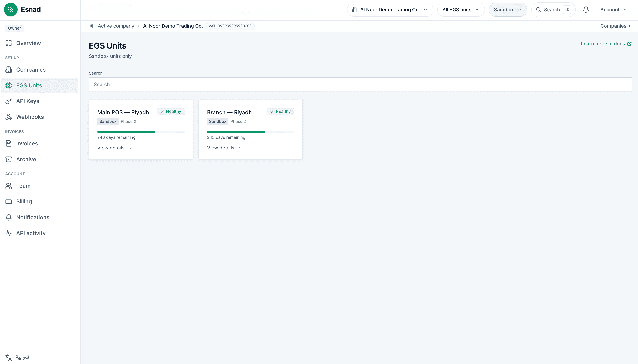Select the Invoices document icon

9,143
